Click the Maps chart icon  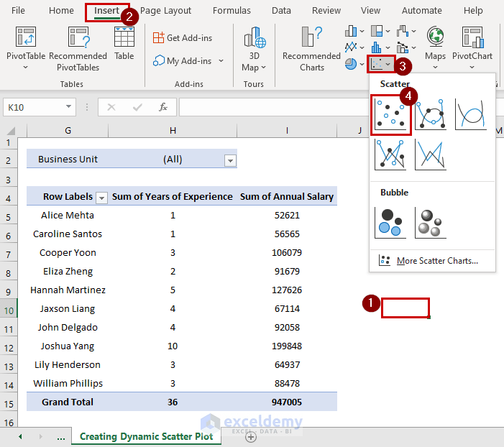pyautogui.click(x=435, y=37)
